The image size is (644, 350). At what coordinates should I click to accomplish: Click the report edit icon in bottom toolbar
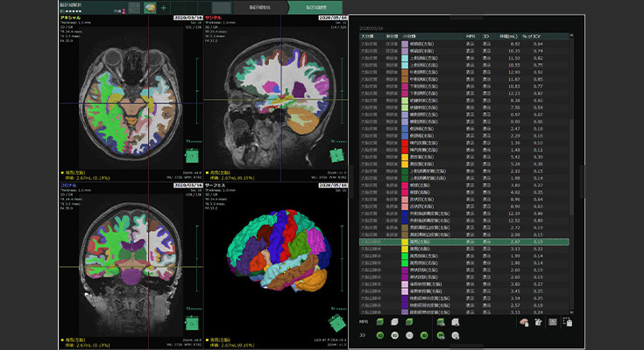[x=538, y=323]
